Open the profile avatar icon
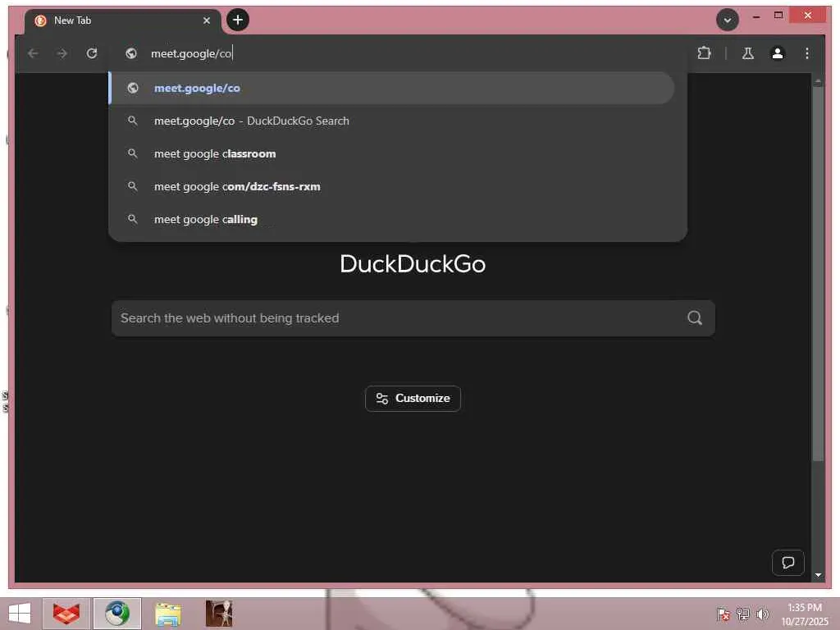This screenshot has width=840, height=630. (778, 53)
